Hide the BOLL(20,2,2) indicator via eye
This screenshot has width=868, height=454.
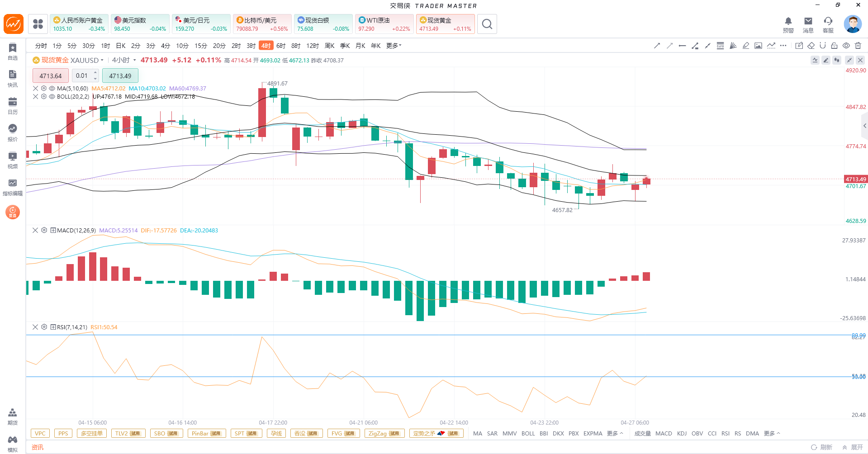[x=52, y=97]
